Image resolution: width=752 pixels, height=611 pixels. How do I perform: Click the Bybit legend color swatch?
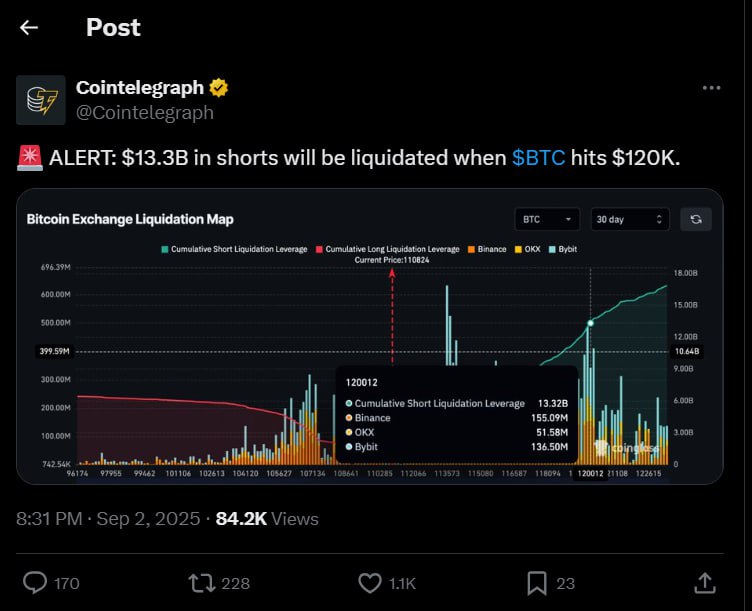[x=552, y=249]
